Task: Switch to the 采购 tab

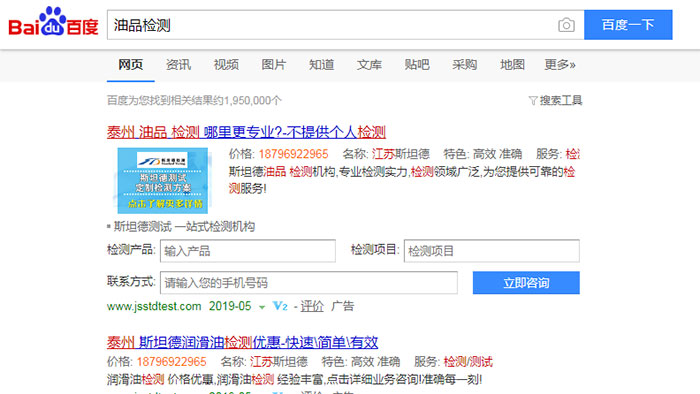Action: click(x=465, y=65)
